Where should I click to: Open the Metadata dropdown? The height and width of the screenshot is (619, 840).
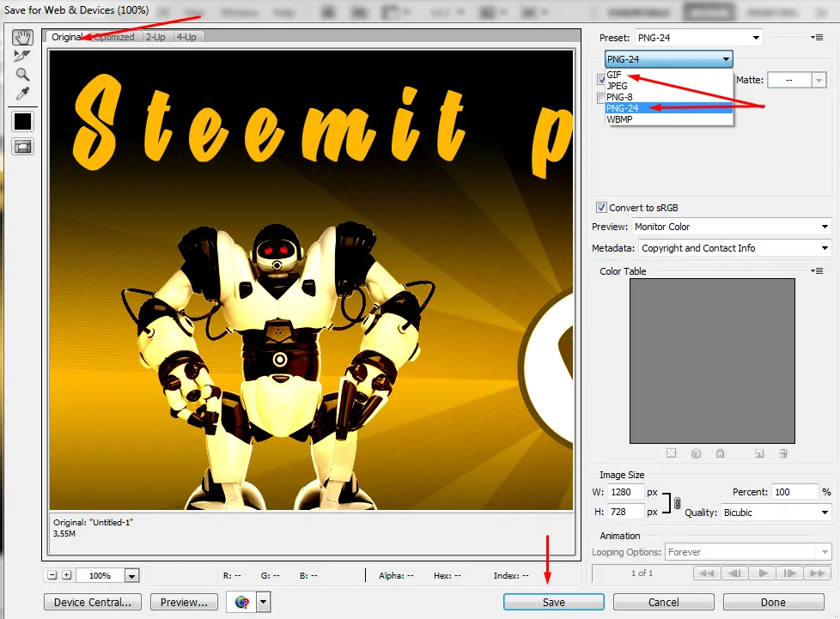pyautogui.click(x=734, y=248)
